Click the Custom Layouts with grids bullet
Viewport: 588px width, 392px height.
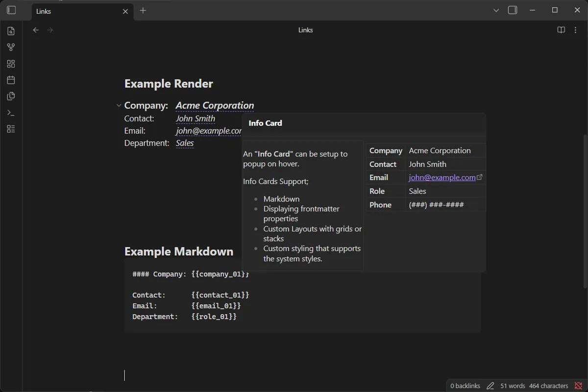313,234
